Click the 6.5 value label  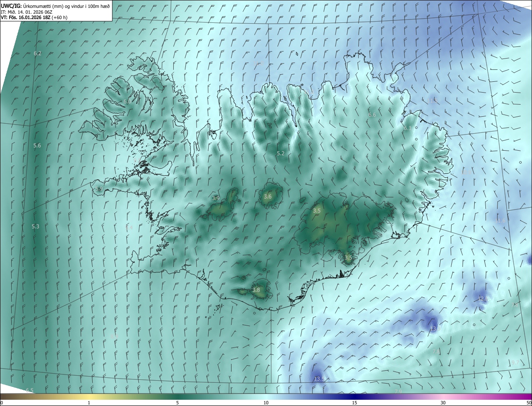tap(30, 391)
